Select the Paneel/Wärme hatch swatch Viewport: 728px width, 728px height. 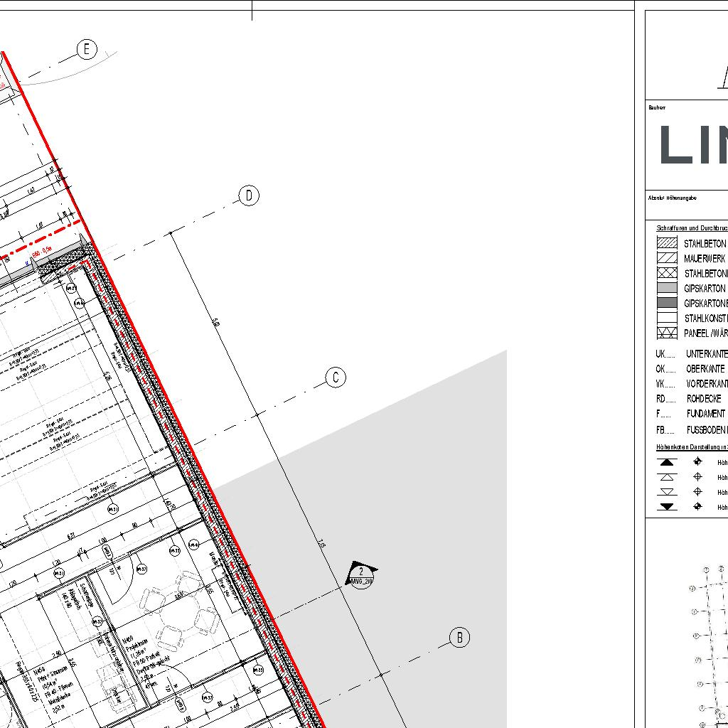point(667,333)
